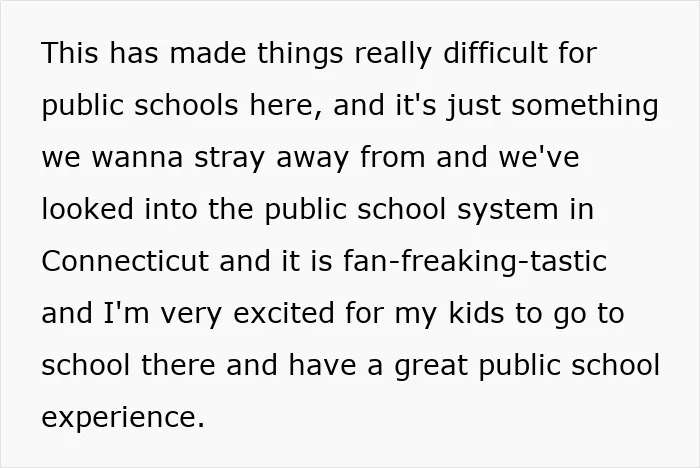Click the word 'excited' in the text

click(283, 313)
